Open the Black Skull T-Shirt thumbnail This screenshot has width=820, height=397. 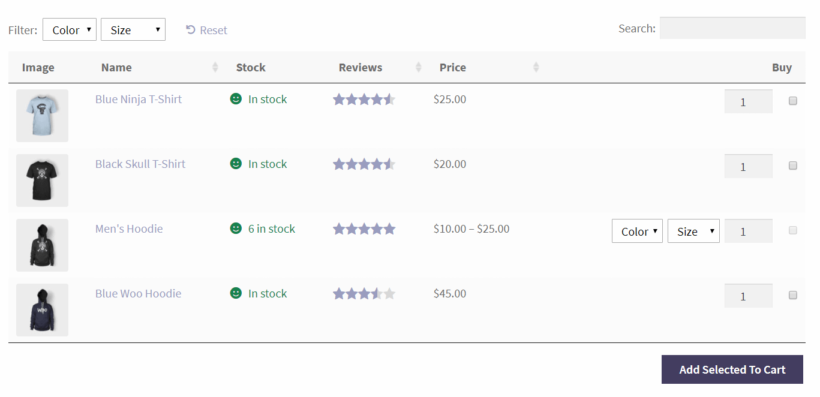(42, 180)
